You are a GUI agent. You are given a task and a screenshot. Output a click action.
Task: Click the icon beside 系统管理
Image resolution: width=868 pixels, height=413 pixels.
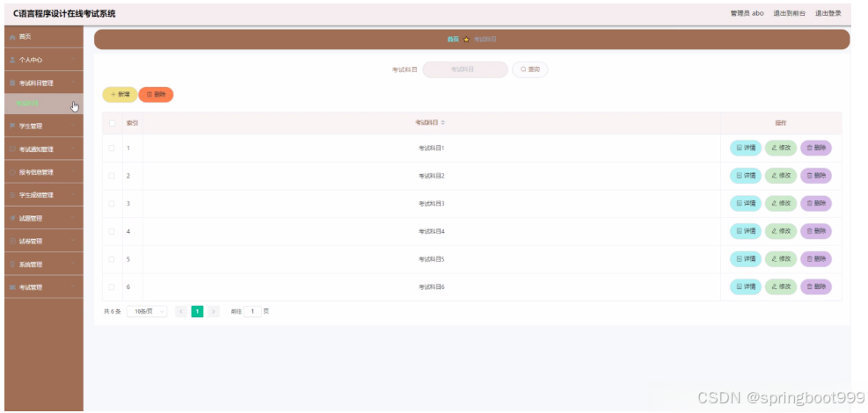point(12,264)
